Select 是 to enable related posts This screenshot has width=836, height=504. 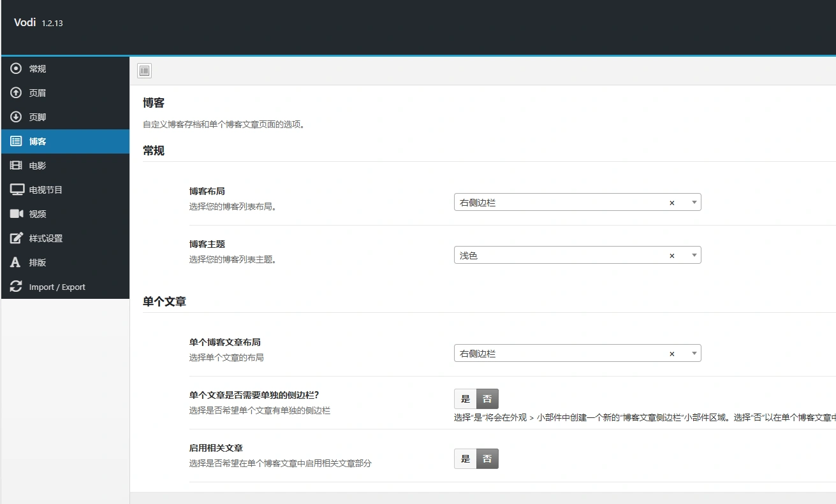point(465,458)
